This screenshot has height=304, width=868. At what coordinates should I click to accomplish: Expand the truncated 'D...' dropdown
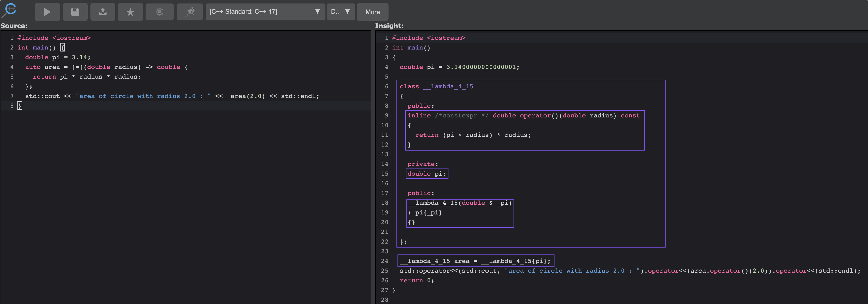341,12
